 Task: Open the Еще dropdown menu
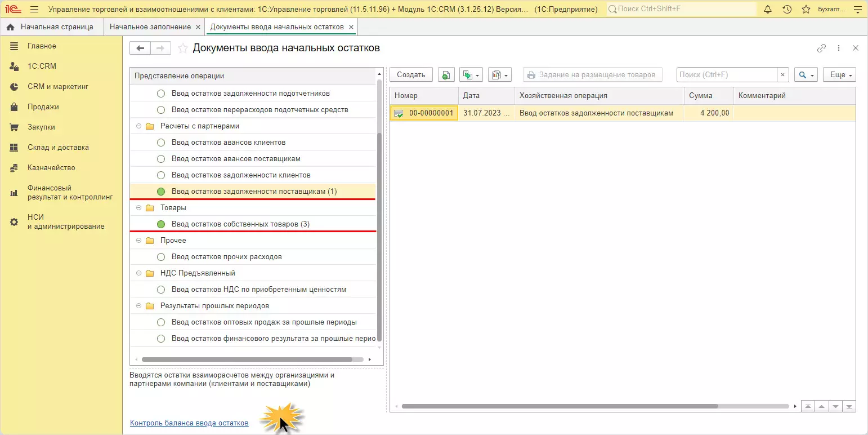point(839,75)
